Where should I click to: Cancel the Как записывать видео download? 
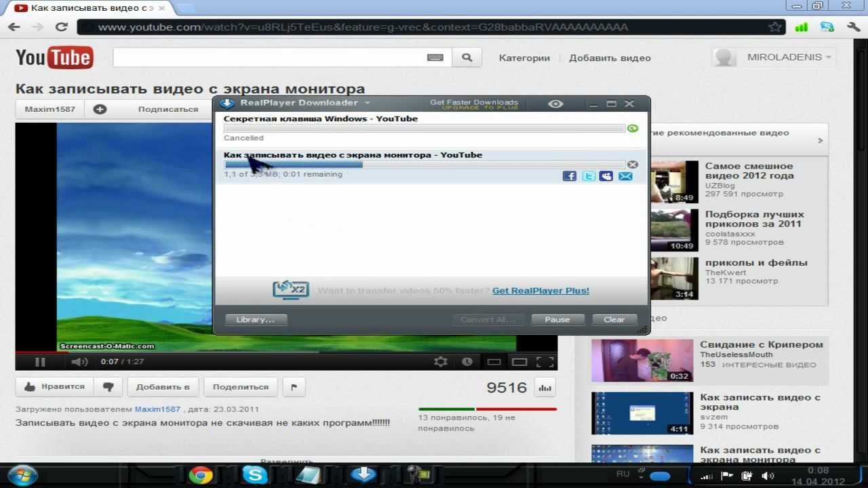[x=633, y=165]
